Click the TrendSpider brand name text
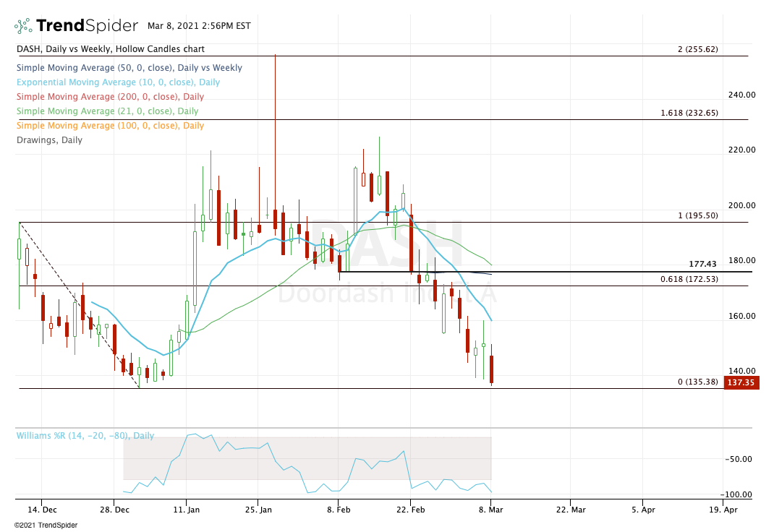Image resolution: width=774 pixels, height=532 pixels. pos(88,25)
